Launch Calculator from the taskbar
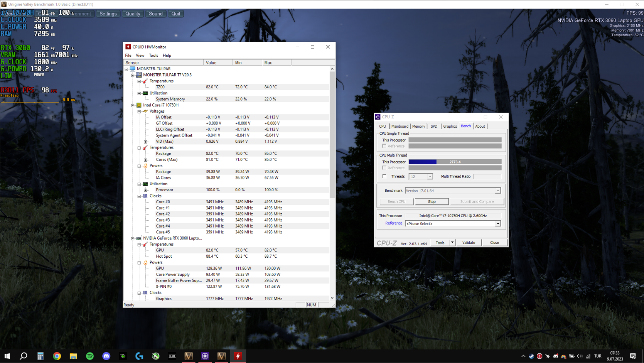Image resolution: width=644 pixels, height=363 pixels. coord(40,356)
